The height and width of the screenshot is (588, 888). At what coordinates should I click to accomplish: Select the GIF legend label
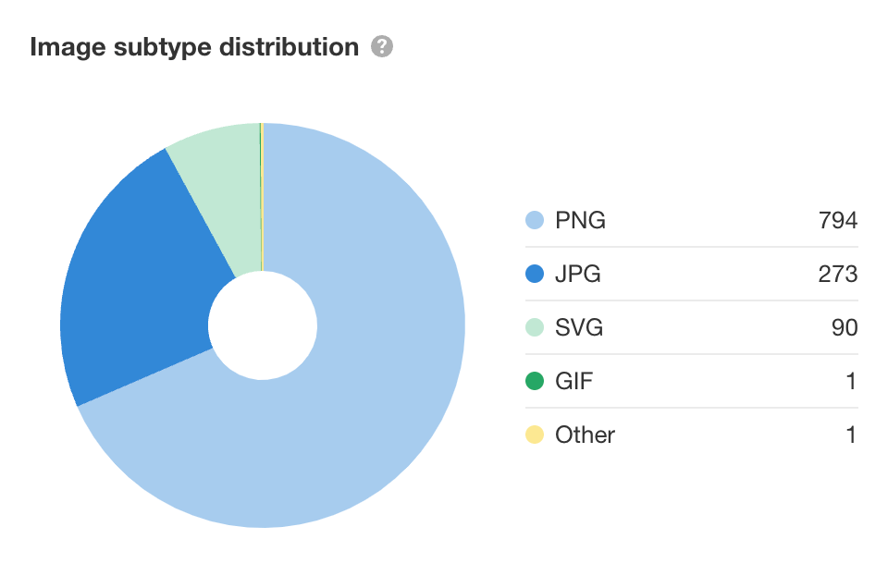574,382
